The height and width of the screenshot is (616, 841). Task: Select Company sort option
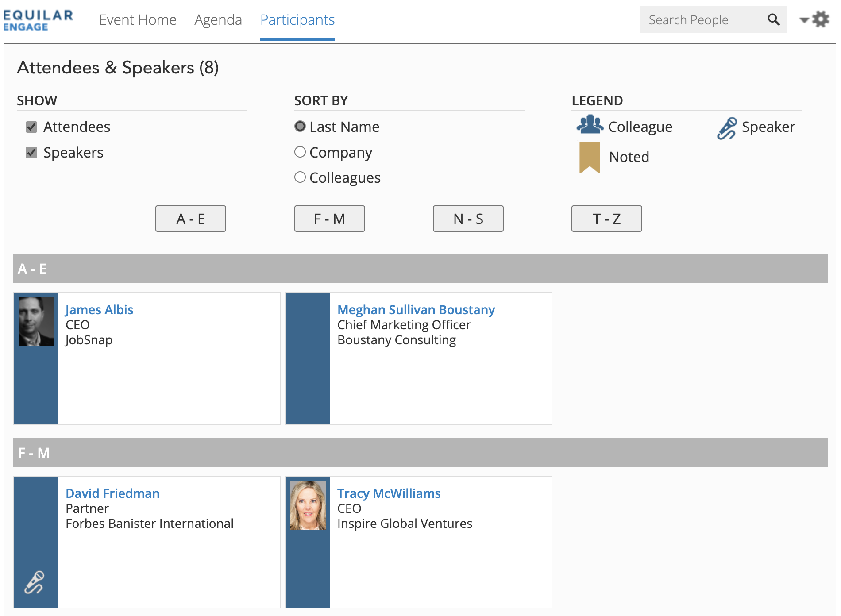point(300,152)
